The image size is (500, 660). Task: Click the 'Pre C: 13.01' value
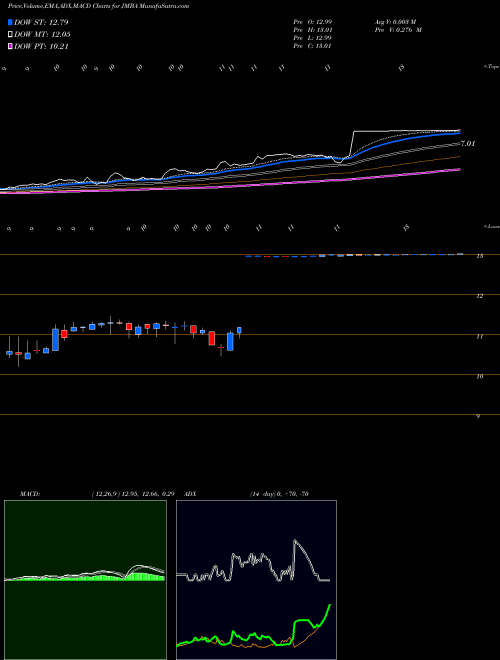tap(313, 46)
